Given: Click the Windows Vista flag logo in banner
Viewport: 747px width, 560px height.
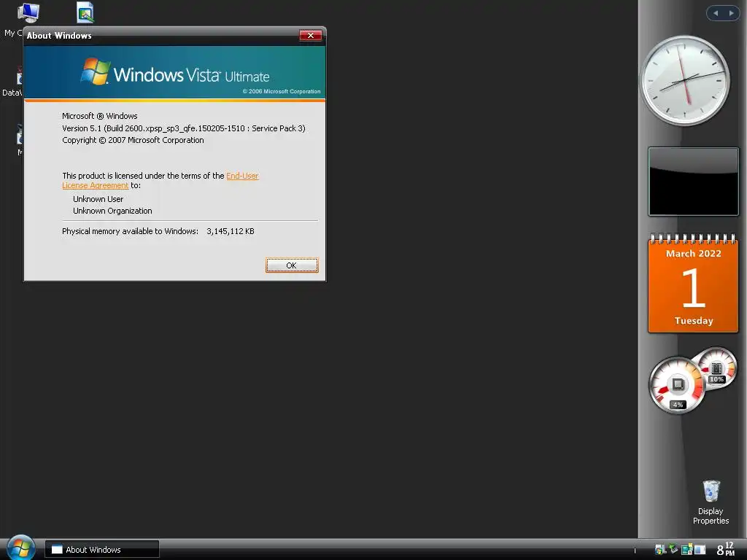Looking at the screenshot, I should tap(96, 71).
